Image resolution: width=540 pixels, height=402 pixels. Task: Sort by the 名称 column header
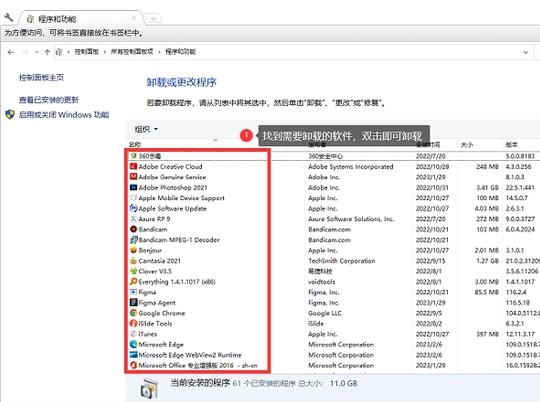135,145
